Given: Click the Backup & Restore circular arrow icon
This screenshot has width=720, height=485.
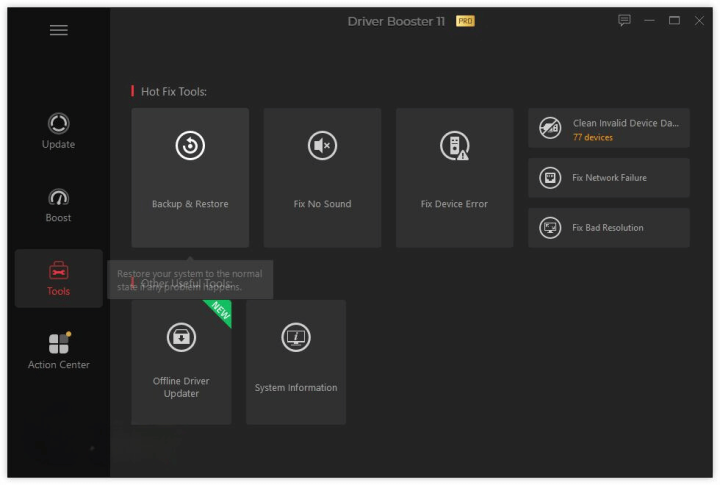Looking at the screenshot, I should [190, 146].
